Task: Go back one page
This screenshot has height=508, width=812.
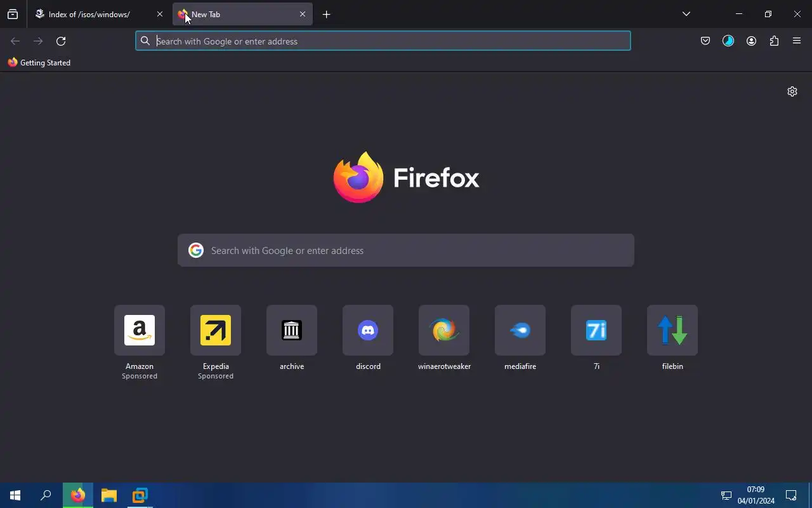Action: tap(15, 41)
